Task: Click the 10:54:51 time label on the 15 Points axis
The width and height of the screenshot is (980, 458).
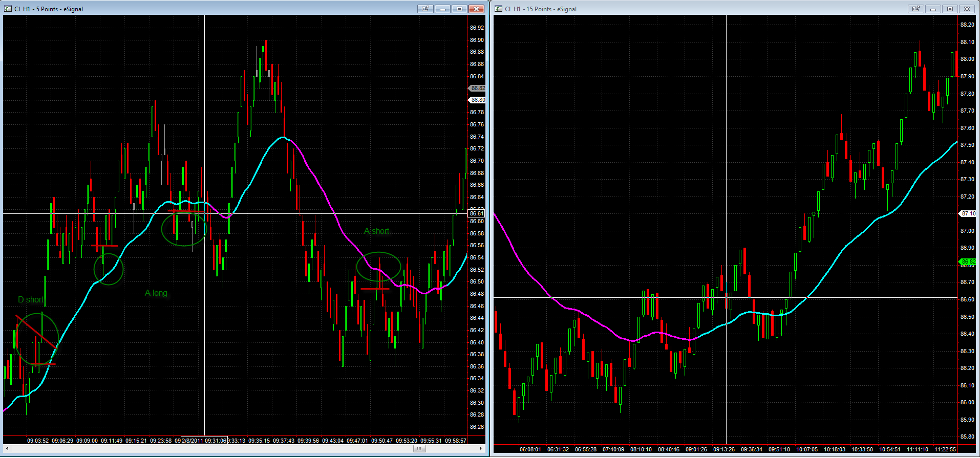Action: [x=890, y=449]
